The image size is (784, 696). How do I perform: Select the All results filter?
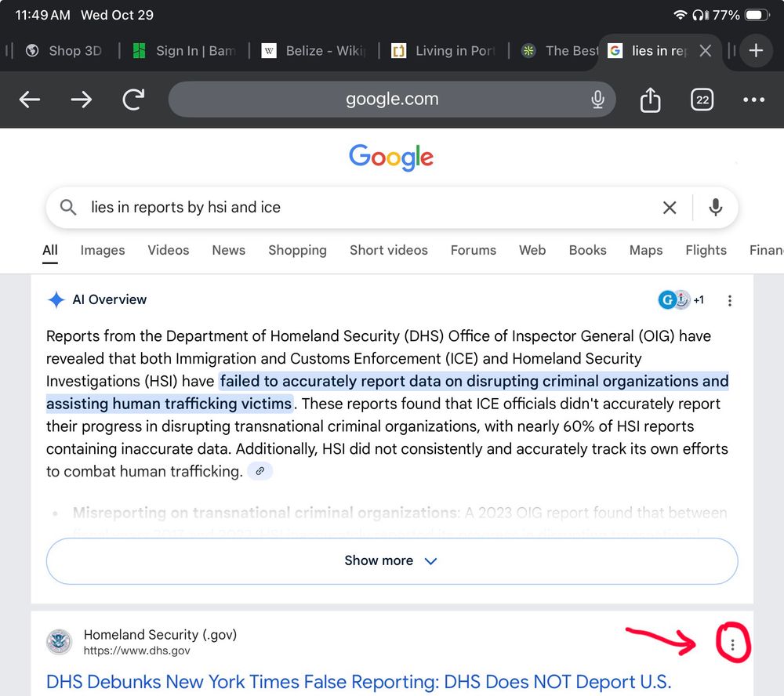(x=50, y=250)
